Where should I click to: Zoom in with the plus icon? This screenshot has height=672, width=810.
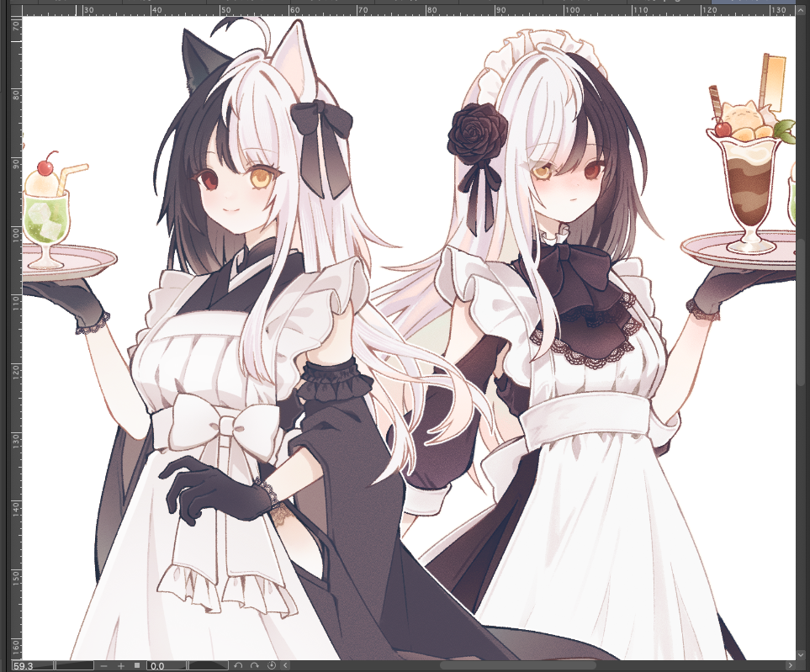[120, 665]
